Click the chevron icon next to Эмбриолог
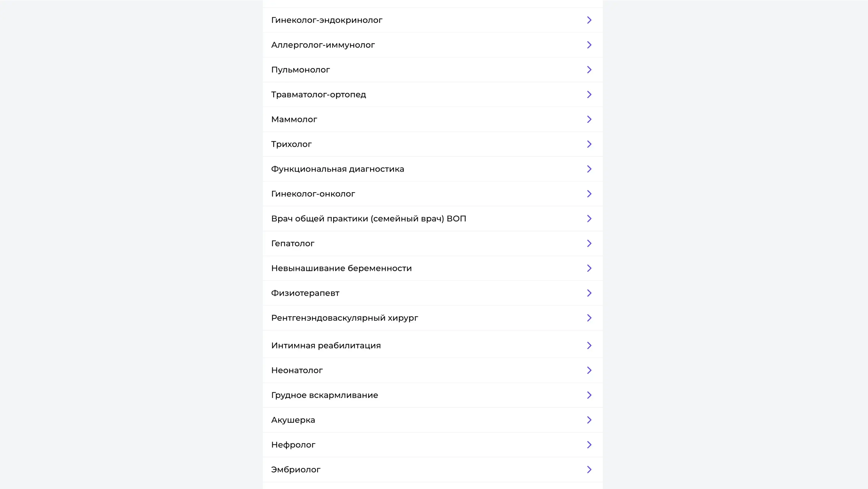Image resolution: width=868 pixels, height=489 pixels. 589,469
